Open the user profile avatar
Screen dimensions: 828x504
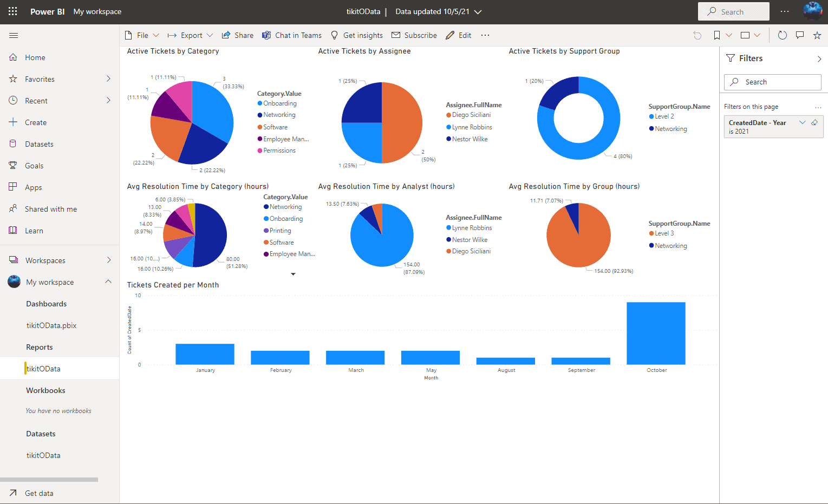point(812,11)
